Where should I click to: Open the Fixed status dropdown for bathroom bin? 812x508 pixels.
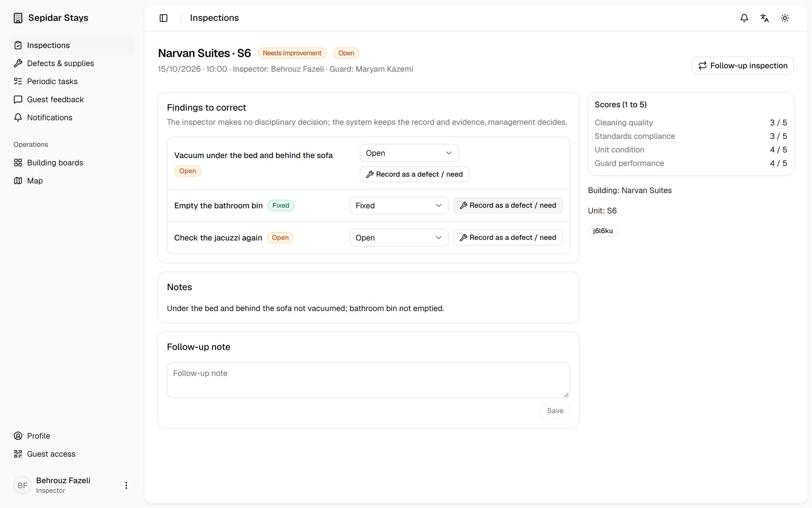pos(399,206)
